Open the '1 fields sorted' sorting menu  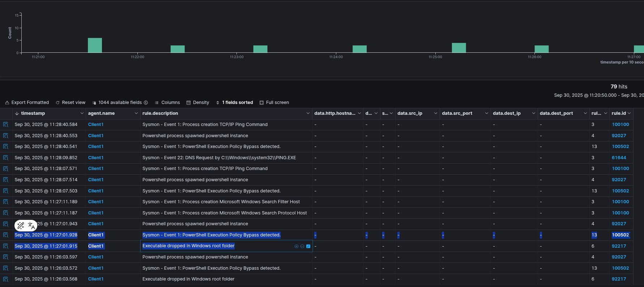[234, 103]
